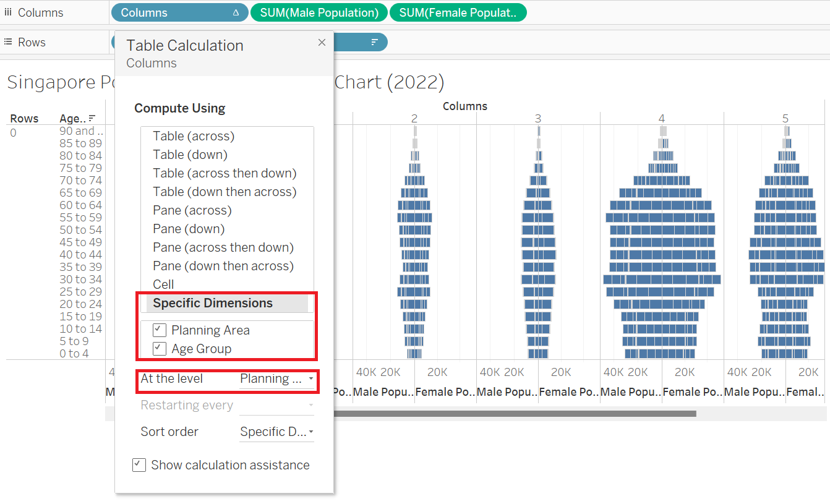Screen dimensions: 830x504
Task: Close the Table Calculation dialog
Action: (x=321, y=43)
